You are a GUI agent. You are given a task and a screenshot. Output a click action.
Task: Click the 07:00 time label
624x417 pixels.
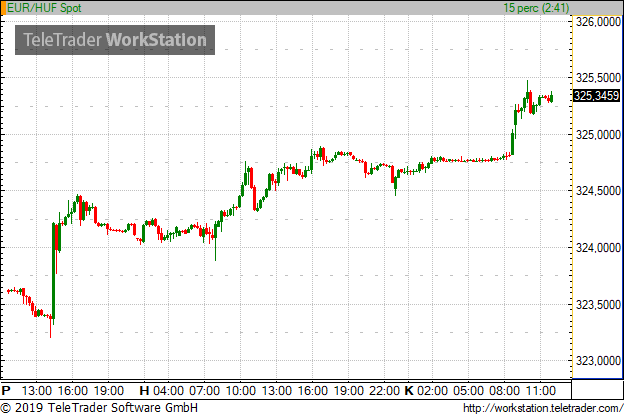coord(204,390)
